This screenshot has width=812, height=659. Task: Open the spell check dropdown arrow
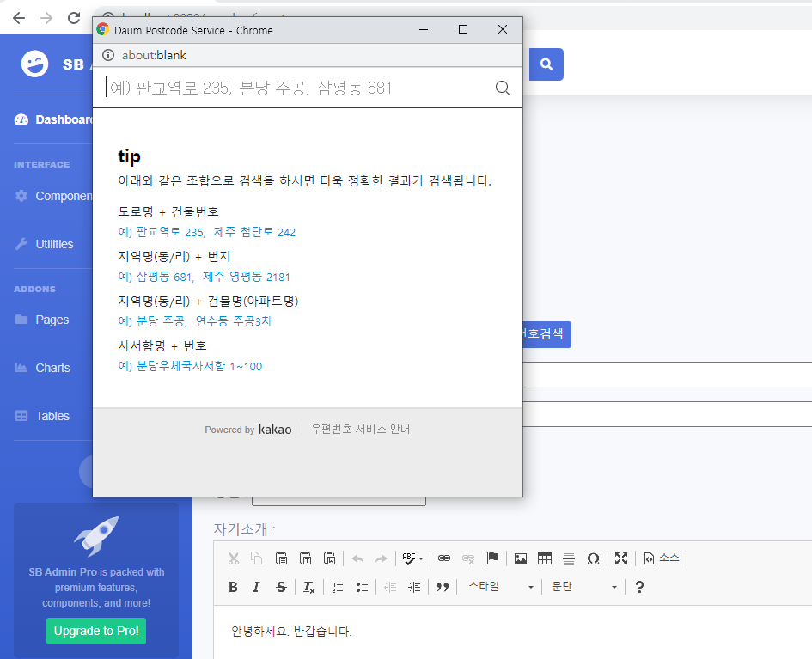(x=422, y=558)
